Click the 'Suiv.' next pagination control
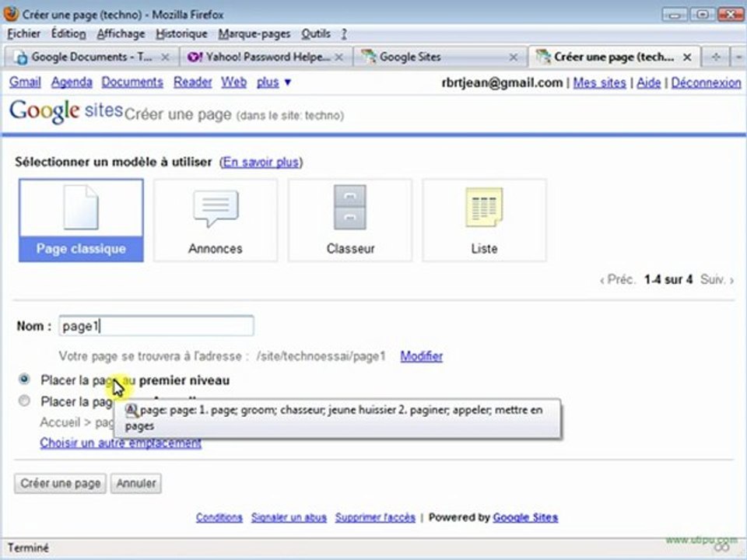Screen dimensions: 747x560 [717, 279]
